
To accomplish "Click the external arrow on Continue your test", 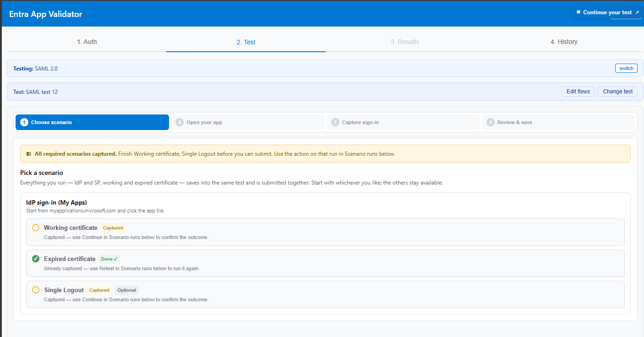I will (637, 12).
